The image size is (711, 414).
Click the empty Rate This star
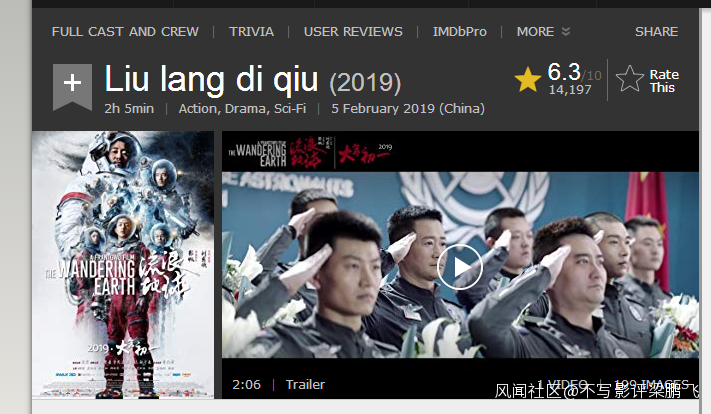630,79
